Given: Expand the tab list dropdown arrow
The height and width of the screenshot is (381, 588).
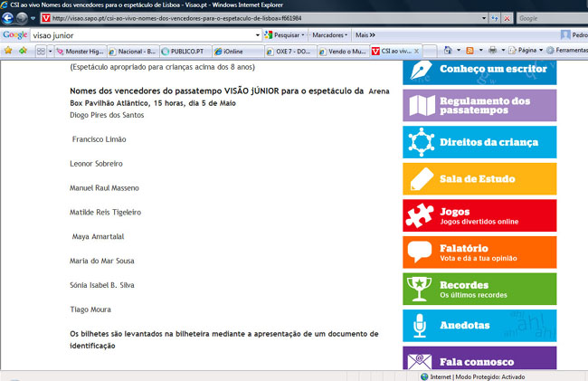Looking at the screenshot, I should coord(51,51).
